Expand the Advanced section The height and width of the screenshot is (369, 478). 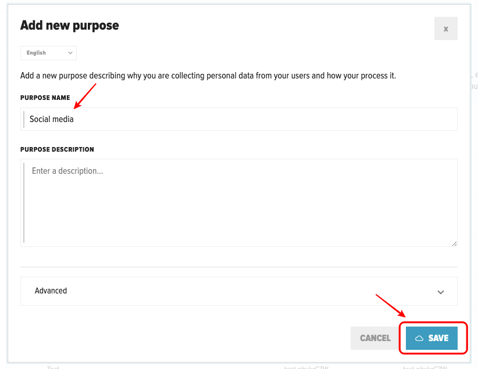(x=239, y=291)
